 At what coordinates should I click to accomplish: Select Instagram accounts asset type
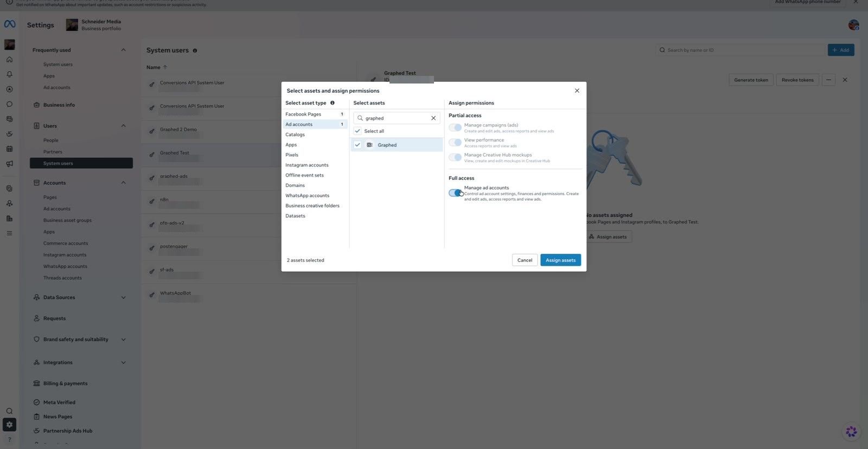coord(315,165)
